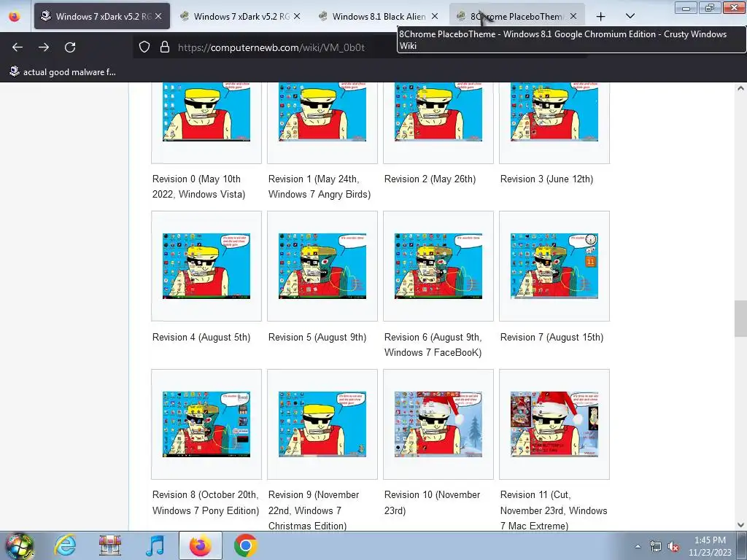
Task: Click 'Revision 7 (August 15th)' caption
Action: [x=551, y=337]
